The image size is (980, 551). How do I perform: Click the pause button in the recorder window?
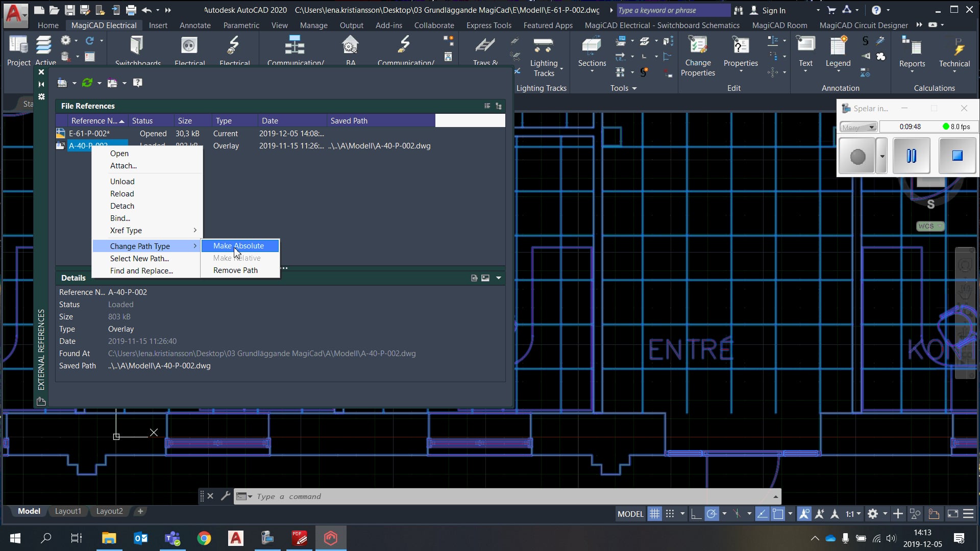pyautogui.click(x=912, y=156)
